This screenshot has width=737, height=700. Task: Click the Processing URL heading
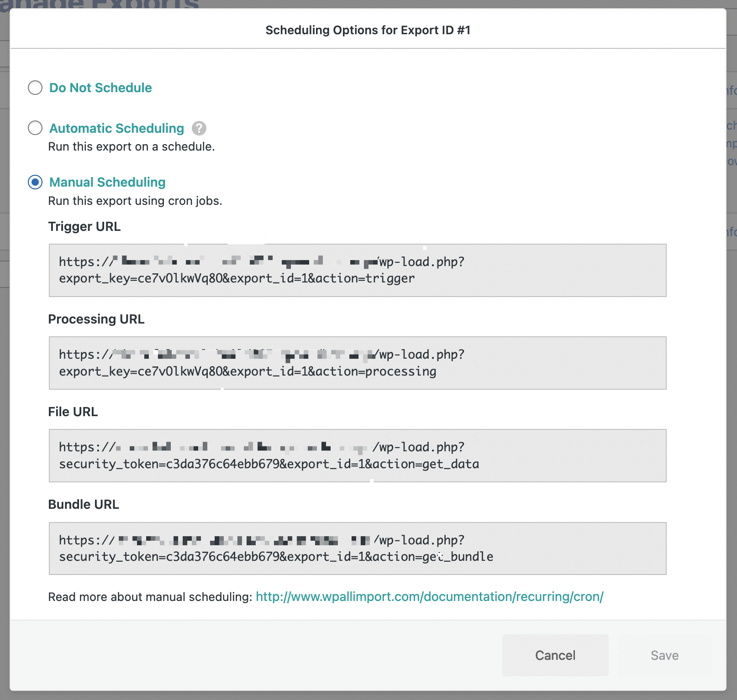point(96,319)
